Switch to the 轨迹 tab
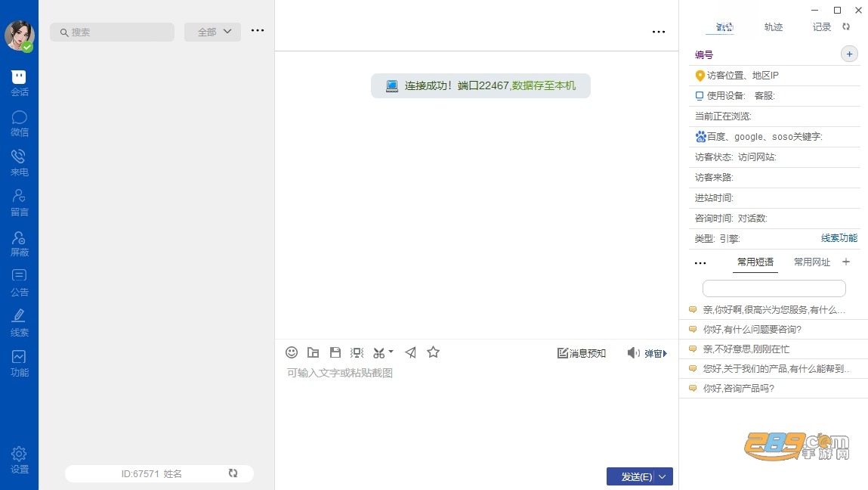868x490 pixels. pyautogui.click(x=774, y=27)
